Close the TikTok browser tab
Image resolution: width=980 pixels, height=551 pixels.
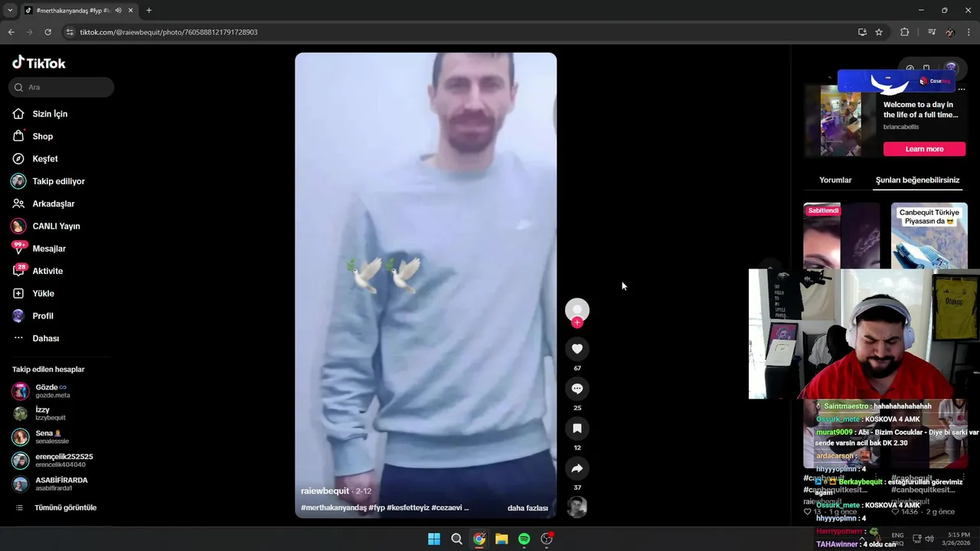coord(131,11)
